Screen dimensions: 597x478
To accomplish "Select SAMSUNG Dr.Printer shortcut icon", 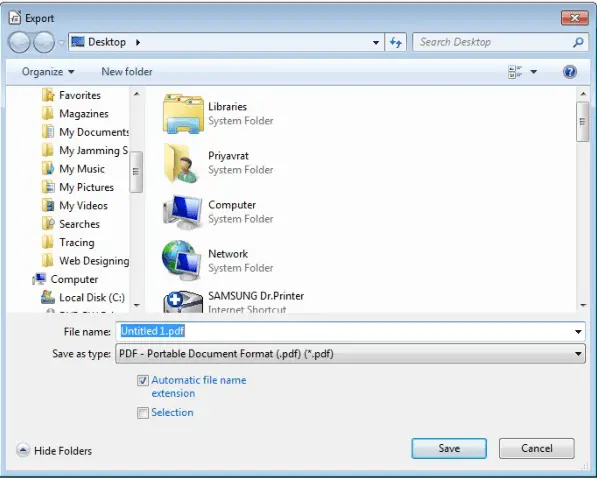I will (183, 302).
